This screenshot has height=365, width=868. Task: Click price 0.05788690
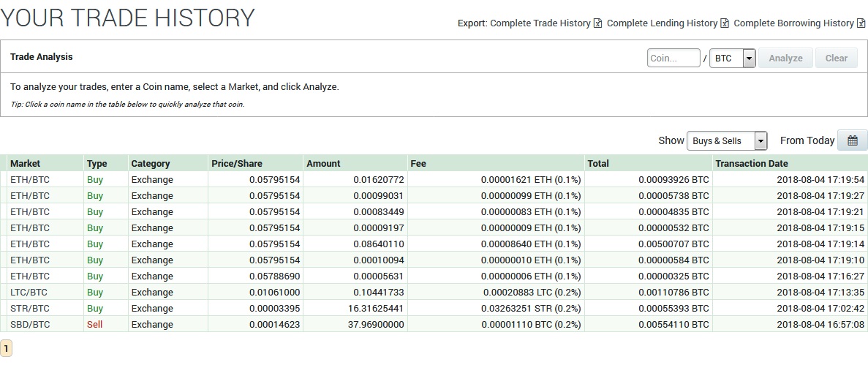[274, 276]
